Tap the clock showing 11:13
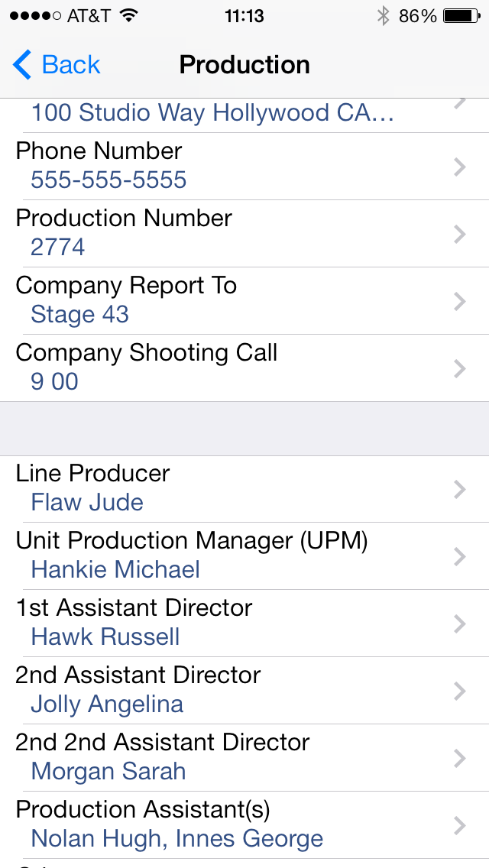The width and height of the screenshot is (489, 868). (x=244, y=15)
